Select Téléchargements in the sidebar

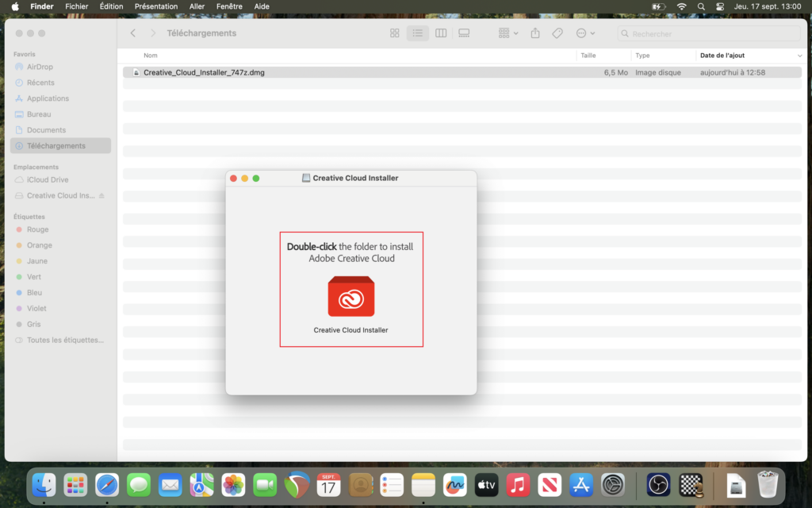point(60,146)
